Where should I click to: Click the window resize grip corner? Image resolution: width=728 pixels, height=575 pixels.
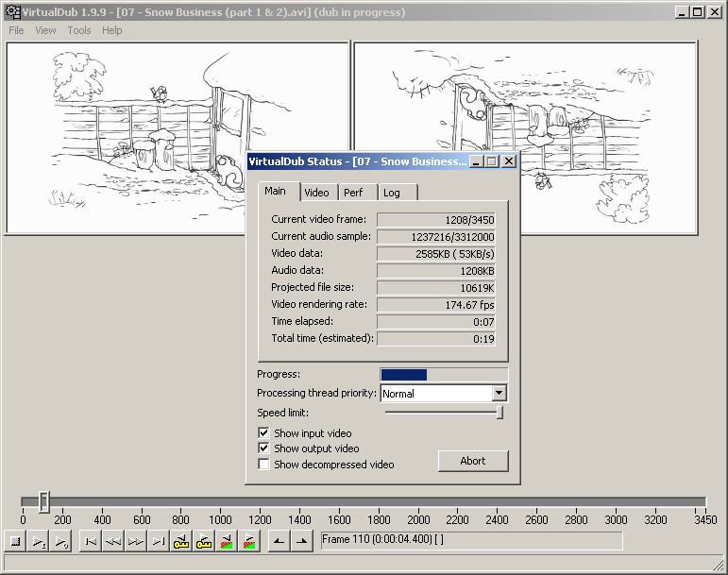pos(719,564)
